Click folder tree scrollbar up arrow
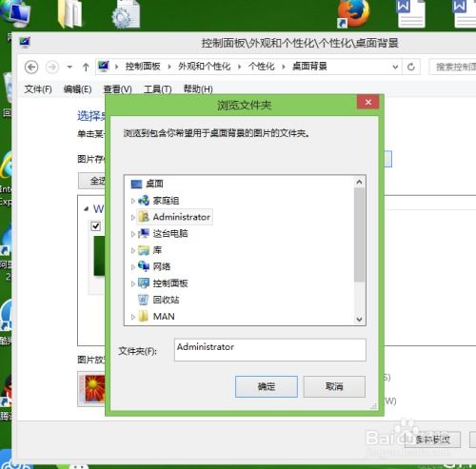The width and height of the screenshot is (476, 469). [359, 182]
